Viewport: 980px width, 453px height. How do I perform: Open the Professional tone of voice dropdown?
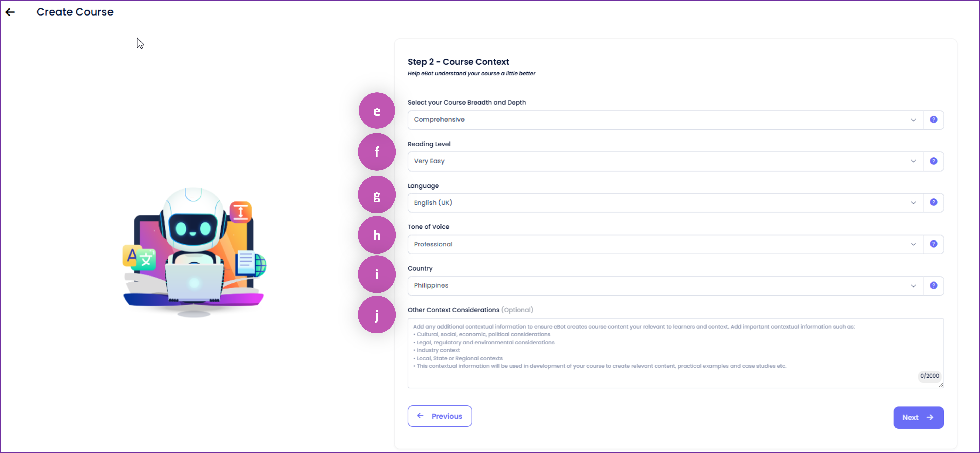[x=665, y=244]
